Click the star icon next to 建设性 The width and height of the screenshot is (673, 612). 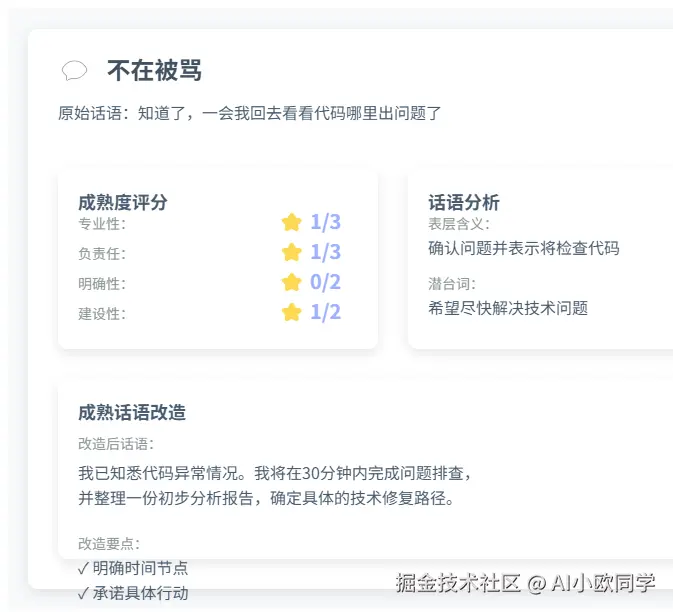tap(291, 312)
